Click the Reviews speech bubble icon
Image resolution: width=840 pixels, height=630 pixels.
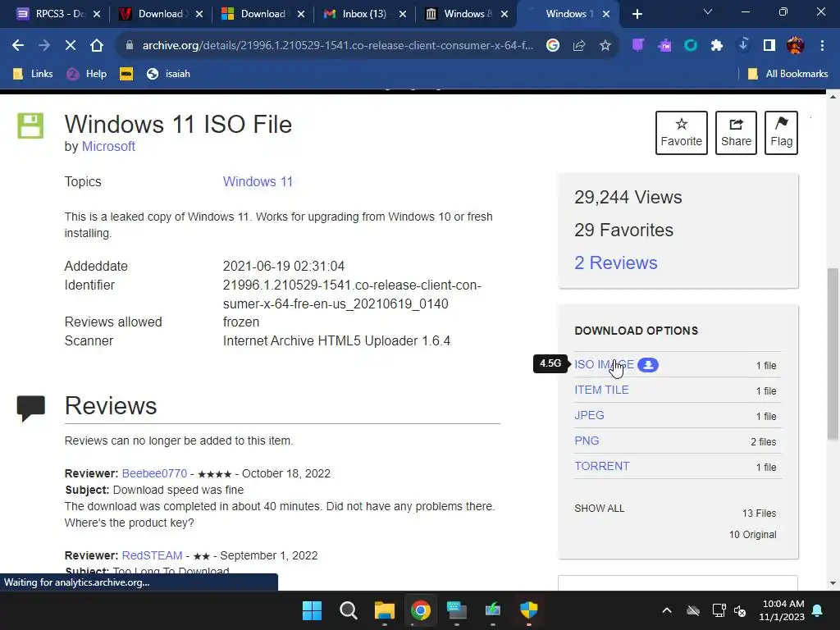[x=31, y=409]
